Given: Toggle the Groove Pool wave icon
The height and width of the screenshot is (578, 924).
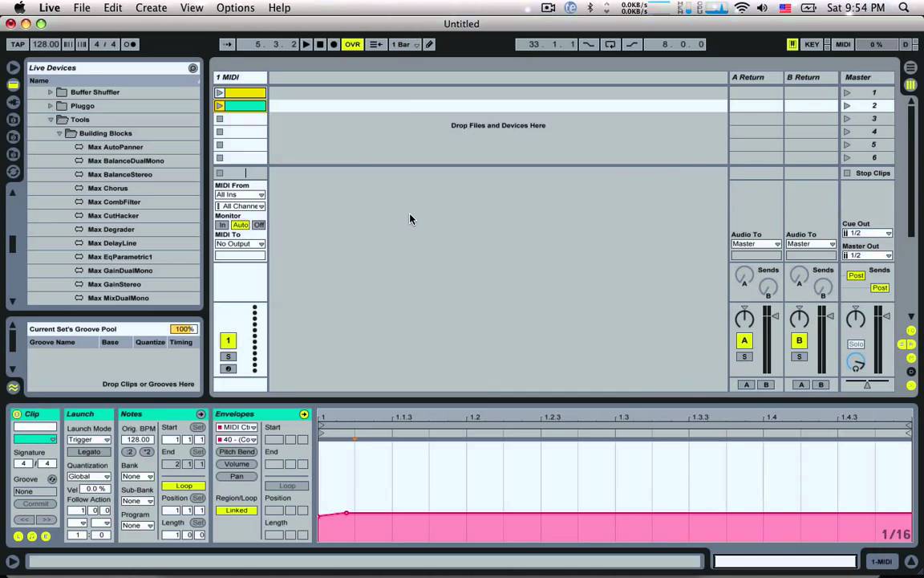Looking at the screenshot, I should point(13,388).
